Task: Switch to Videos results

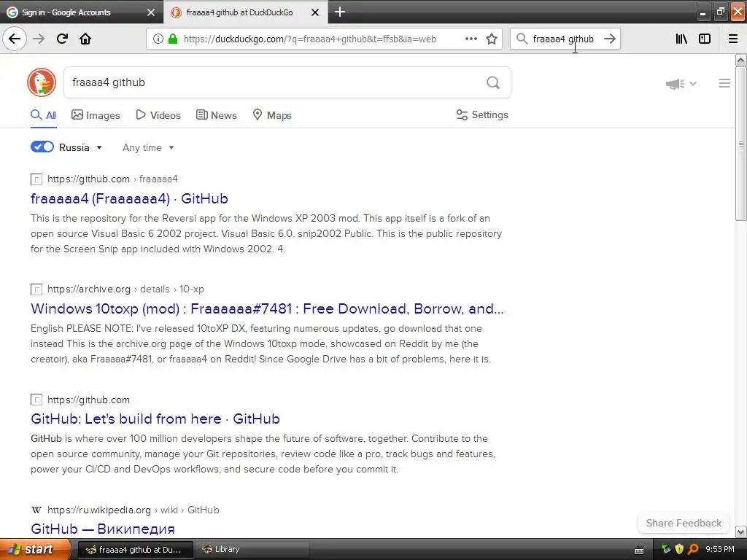Action: pyautogui.click(x=158, y=115)
